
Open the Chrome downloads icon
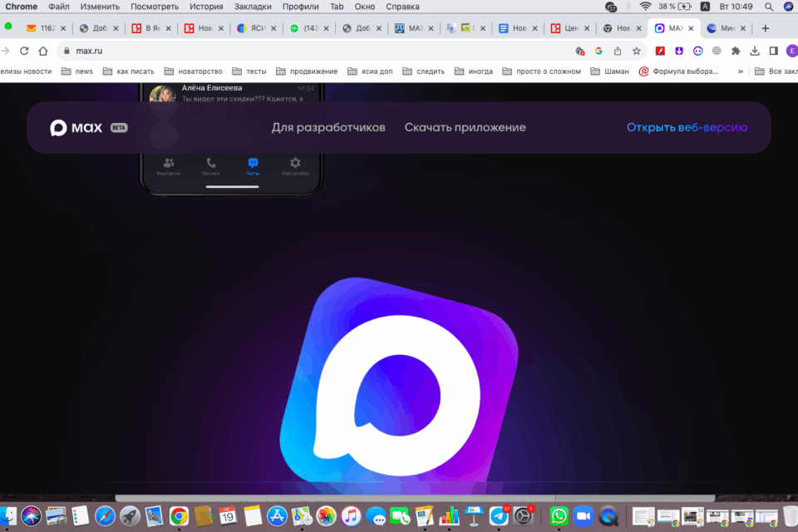coord(755,51)
